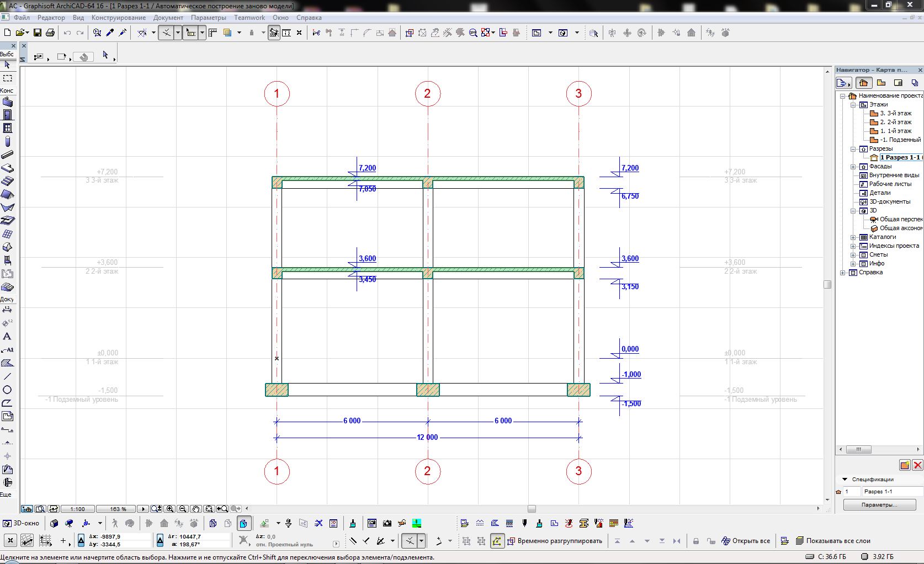Viewport: 924px width, 564px height.
Task: Click the eyedropper Pick Up Parameters icon
Action: 110,33
